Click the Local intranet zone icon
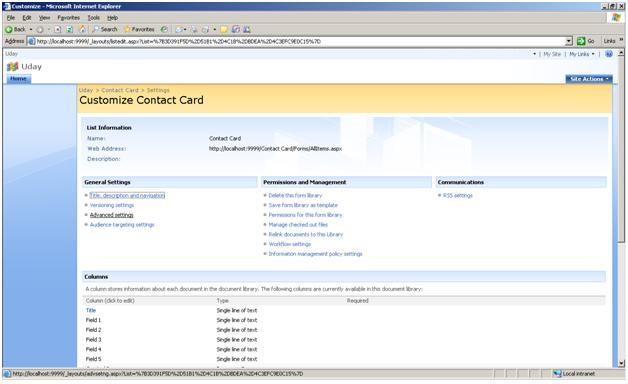 coord(557,374)
